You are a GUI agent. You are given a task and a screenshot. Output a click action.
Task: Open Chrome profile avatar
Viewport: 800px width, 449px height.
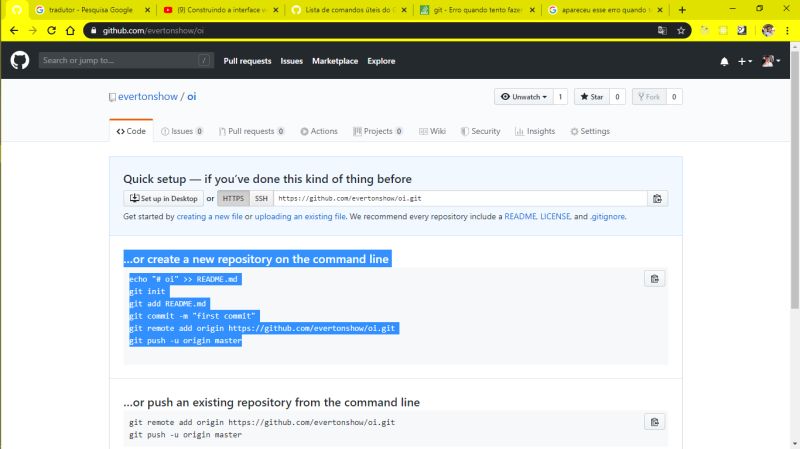click(x=768, y=31)
